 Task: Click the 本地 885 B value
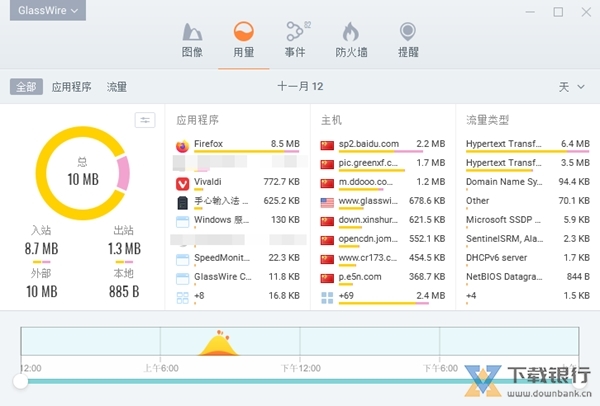(x=124, y=292)
